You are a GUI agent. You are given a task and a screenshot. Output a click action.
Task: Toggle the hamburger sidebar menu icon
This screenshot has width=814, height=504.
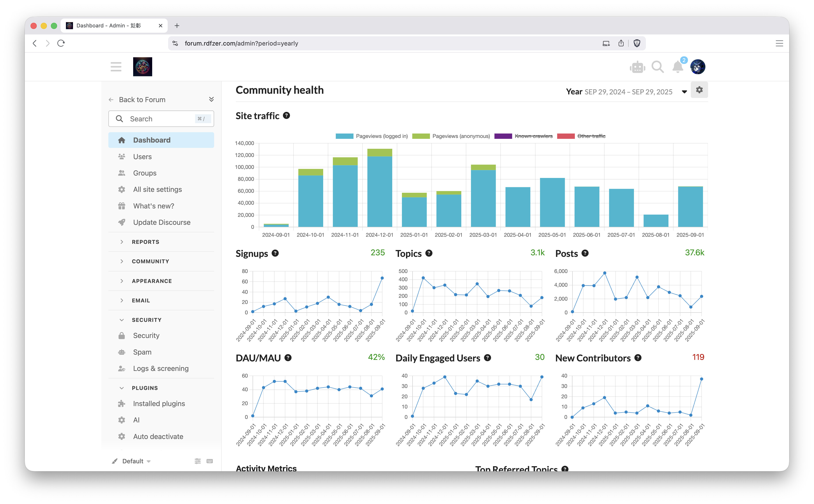[x=116, y=67]
